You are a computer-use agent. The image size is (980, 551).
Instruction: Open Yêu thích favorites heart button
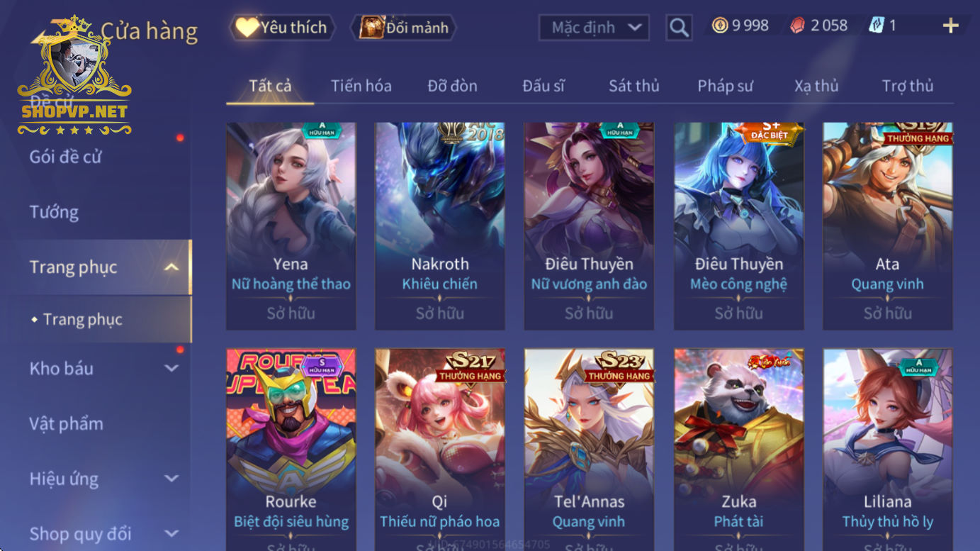(x=282, y=28)
